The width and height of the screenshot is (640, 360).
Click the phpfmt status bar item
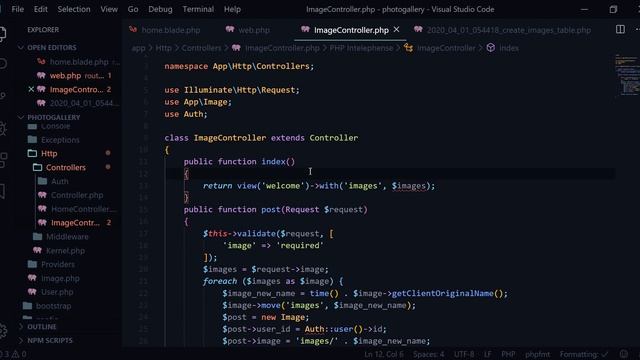(x=537, y=354)
